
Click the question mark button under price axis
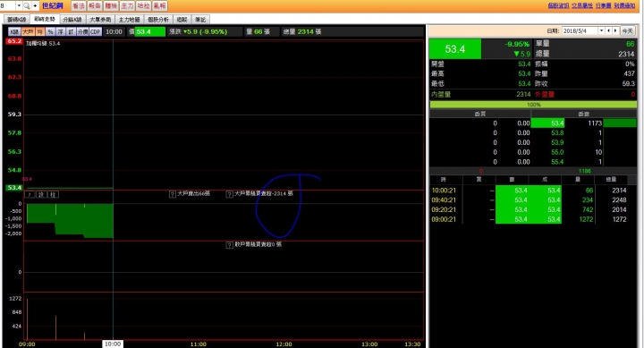30,194
